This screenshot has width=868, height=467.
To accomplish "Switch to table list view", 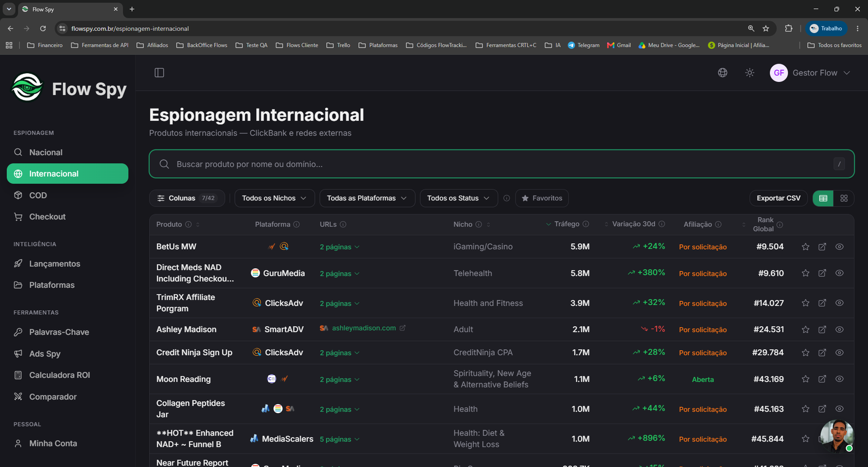I will (823, 198).
